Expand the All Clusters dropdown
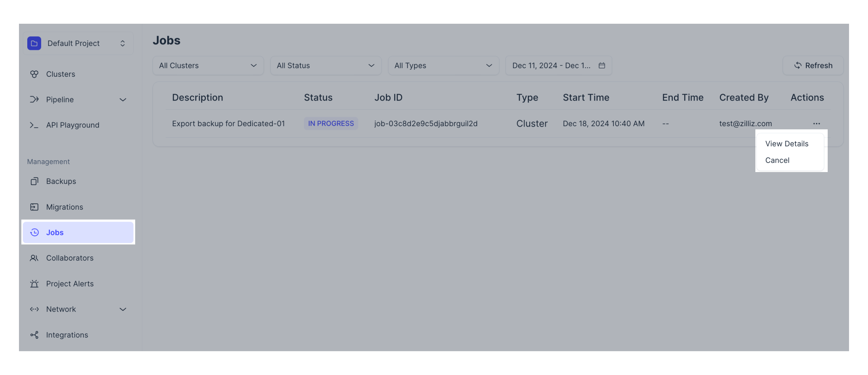 pyautogui.click(x=208, y=65)
